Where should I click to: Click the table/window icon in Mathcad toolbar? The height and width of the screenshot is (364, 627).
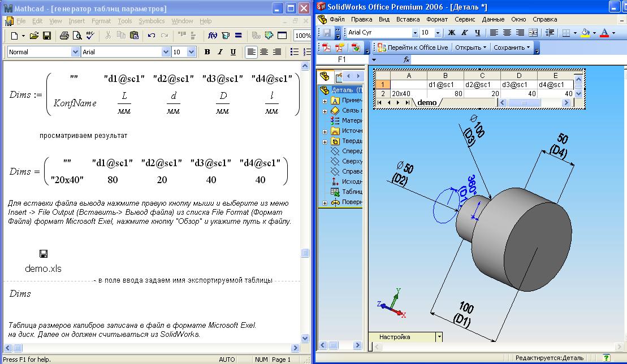pos(282,36)
